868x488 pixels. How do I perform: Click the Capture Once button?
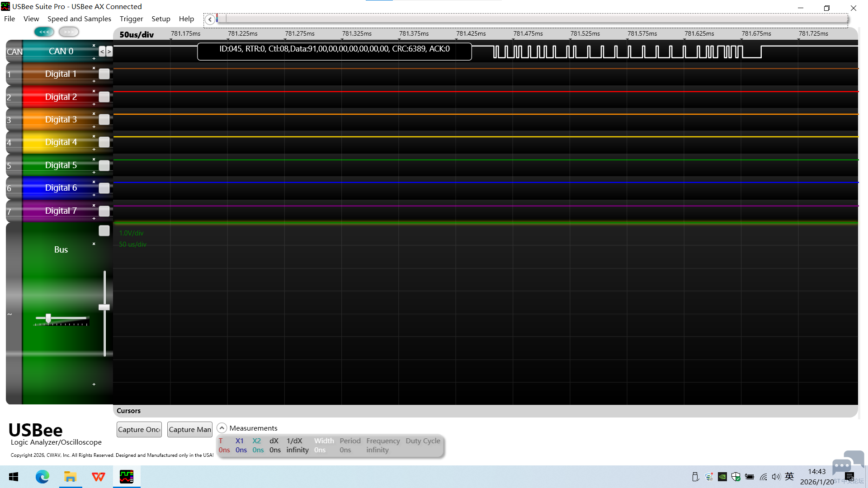click(139, 430)
